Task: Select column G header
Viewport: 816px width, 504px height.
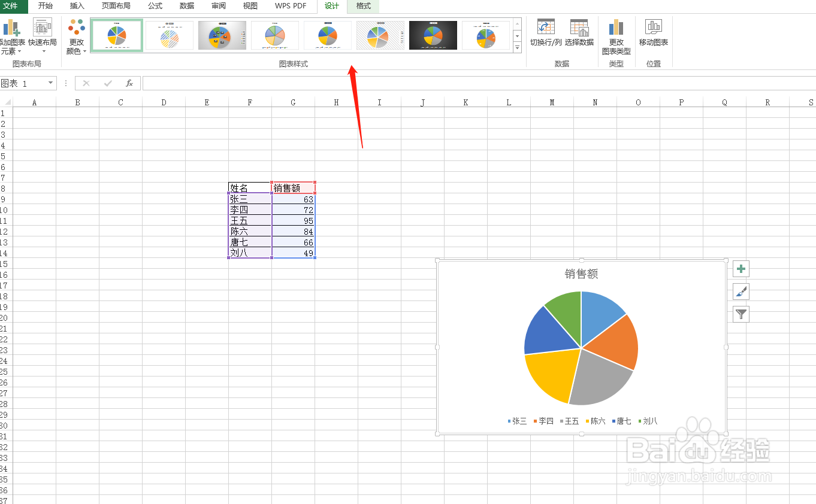Action: coord(293,102)
